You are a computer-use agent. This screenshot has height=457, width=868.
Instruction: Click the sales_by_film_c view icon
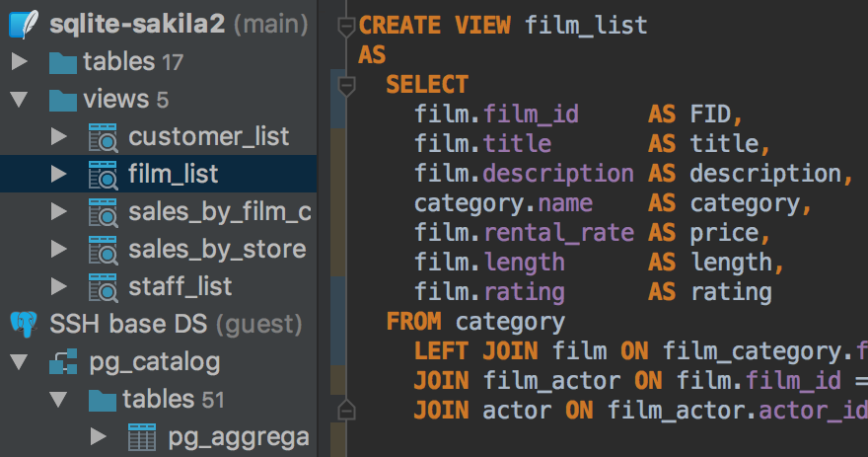coord(103,212)
